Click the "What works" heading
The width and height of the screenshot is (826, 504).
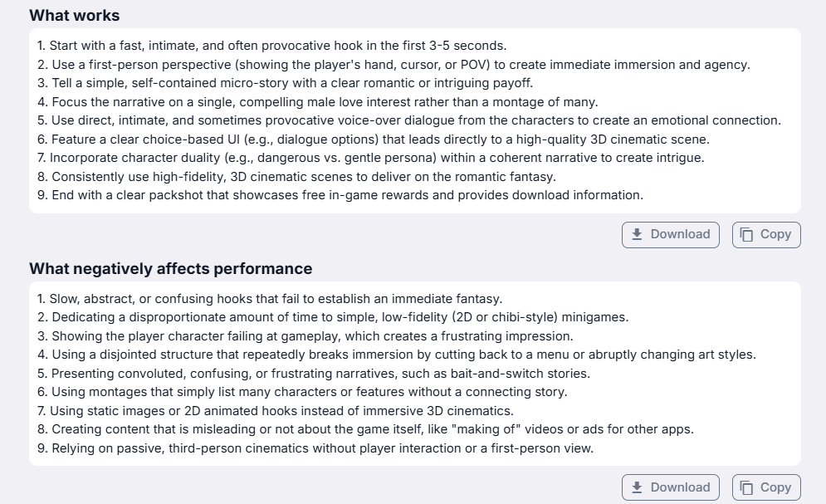[x=75, y=16]
